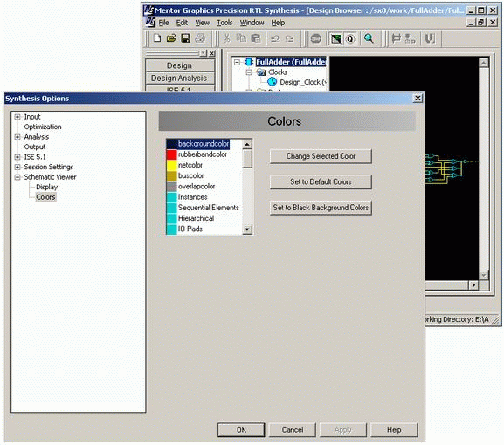Click the green schematic view toolbar icon

click(336, 39)
